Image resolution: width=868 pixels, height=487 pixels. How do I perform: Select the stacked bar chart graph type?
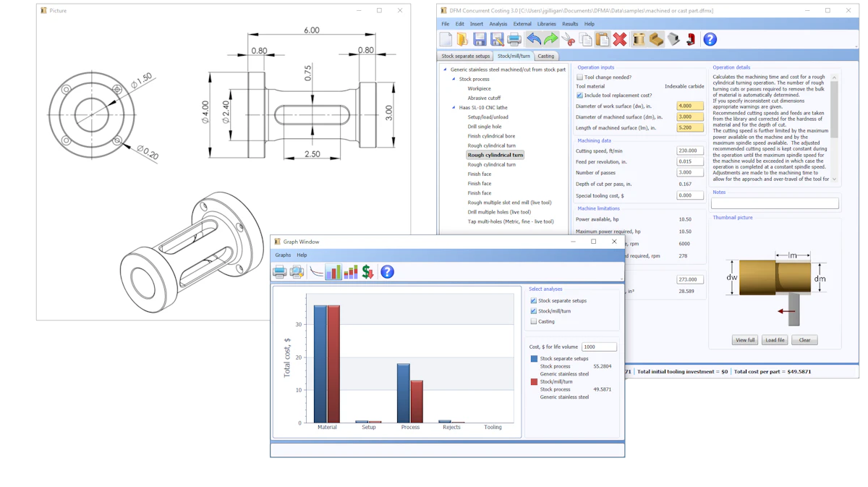coord(351,270)
